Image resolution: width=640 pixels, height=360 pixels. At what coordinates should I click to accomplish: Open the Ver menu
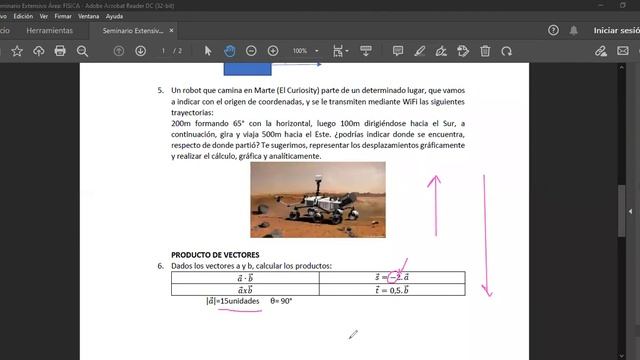[x=44, y=16]
